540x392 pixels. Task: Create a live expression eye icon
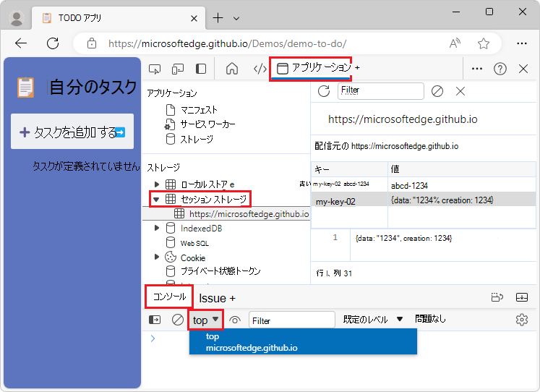point(235,320)
